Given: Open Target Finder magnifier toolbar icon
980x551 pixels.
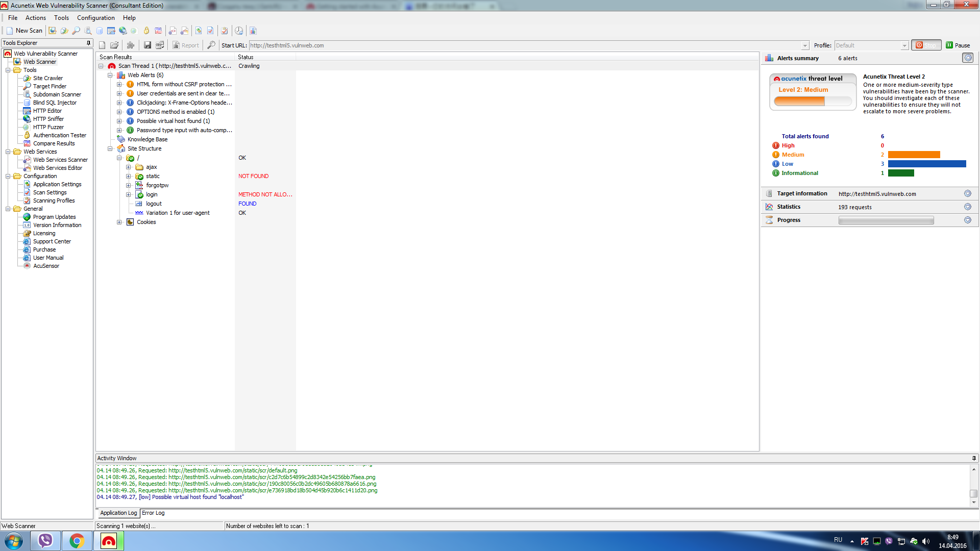Looking at the screenshot, I should click(76, 31).
